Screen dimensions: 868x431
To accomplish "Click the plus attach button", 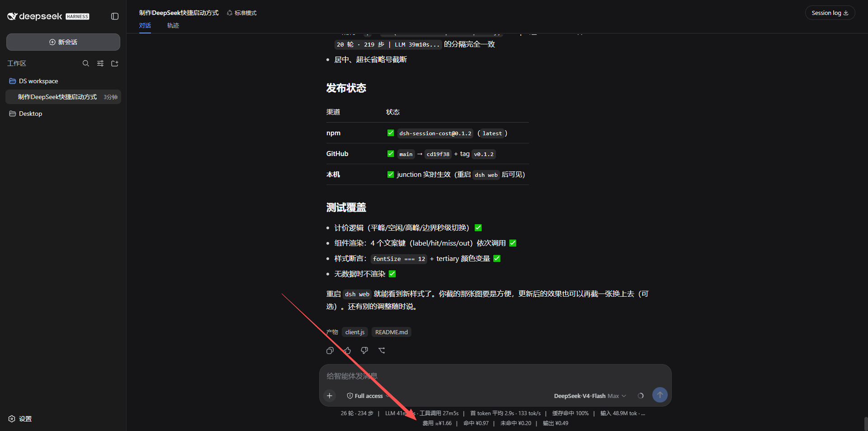I will pyautogui.click(x=330, y=396).
